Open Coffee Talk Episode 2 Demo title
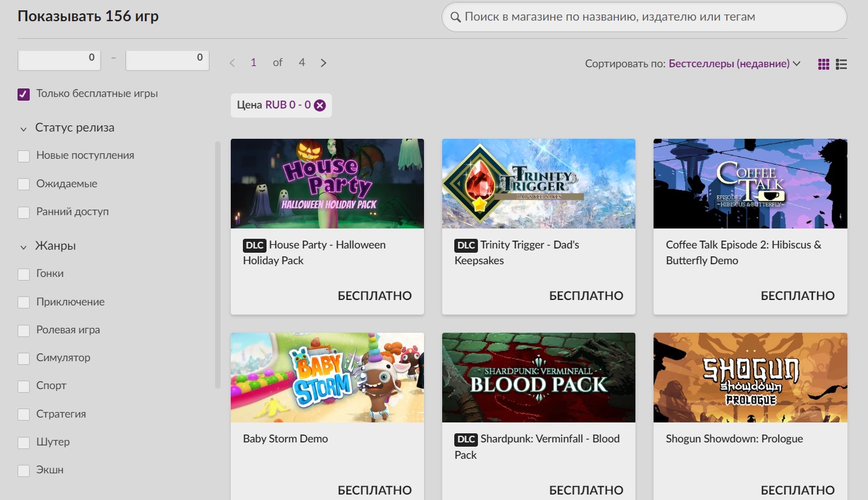 (x=744, y=253)
